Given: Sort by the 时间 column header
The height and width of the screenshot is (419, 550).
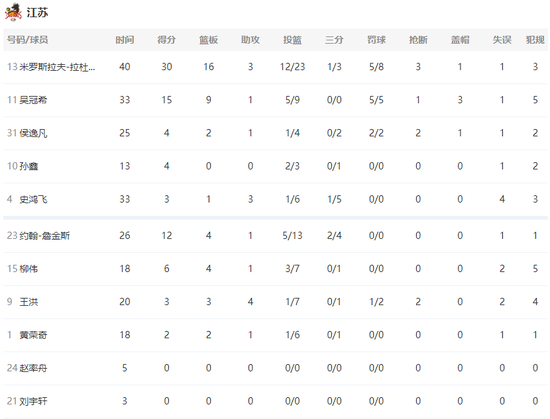Looking at the screenshot, I should [125, 40].
